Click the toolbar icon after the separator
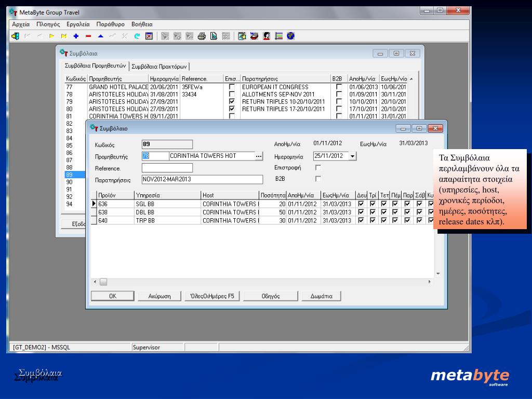This screenshot has width=532, height=399. [x=242, y=36]
